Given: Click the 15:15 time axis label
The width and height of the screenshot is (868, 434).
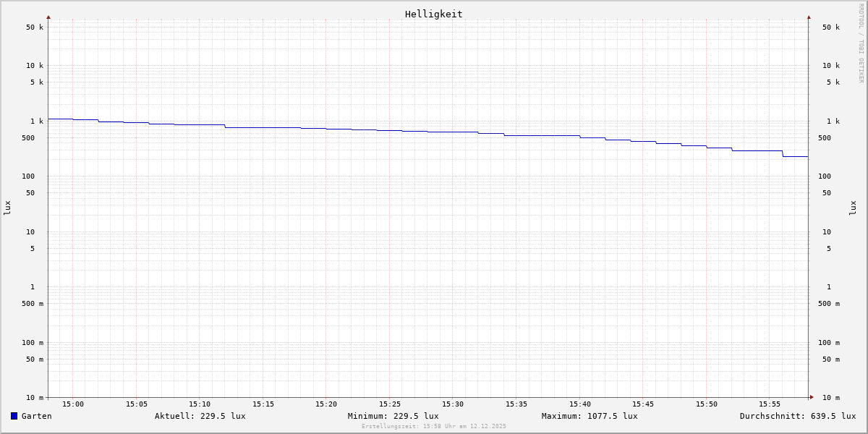Looking at the screenshot, I should (263, 404).
